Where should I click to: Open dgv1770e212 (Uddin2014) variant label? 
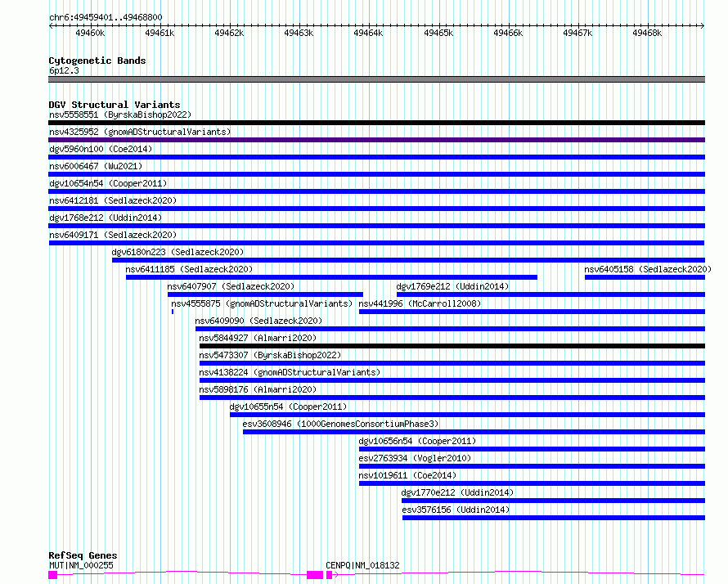(458, 492)
